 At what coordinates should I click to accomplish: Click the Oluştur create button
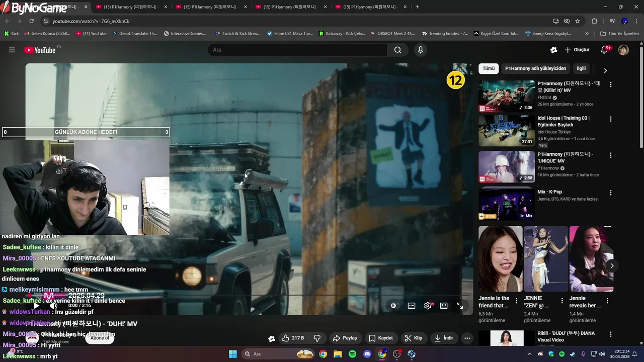point(577,50)
